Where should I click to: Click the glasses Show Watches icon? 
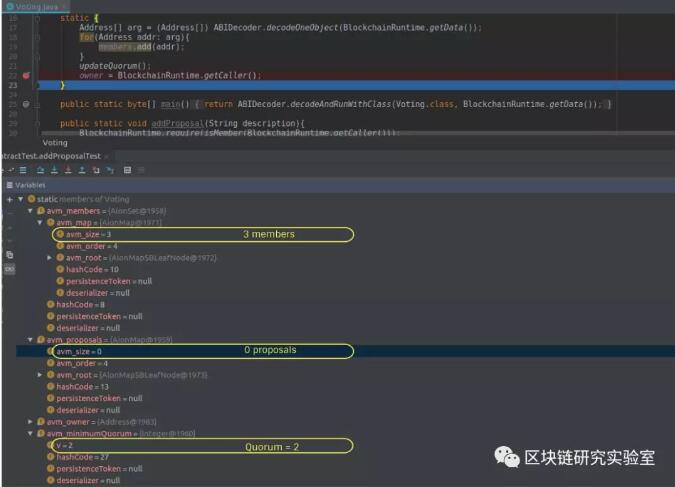(x=9, y=269)
